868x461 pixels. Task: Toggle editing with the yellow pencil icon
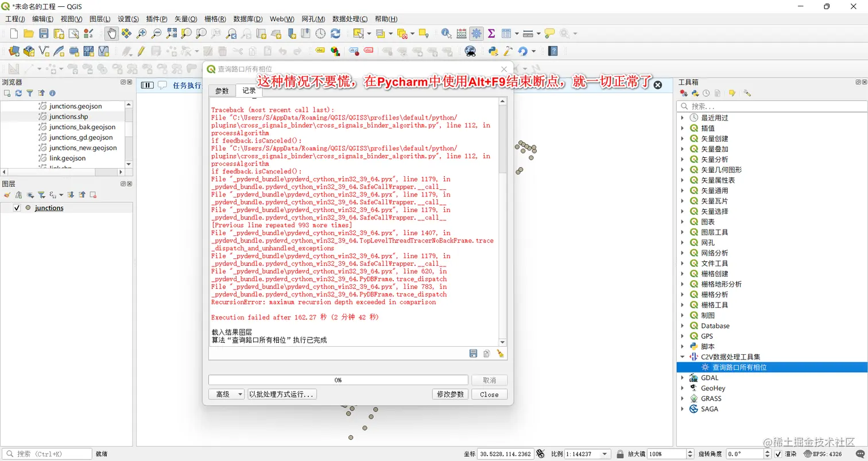pyautogui.click(x=141, y=51)
